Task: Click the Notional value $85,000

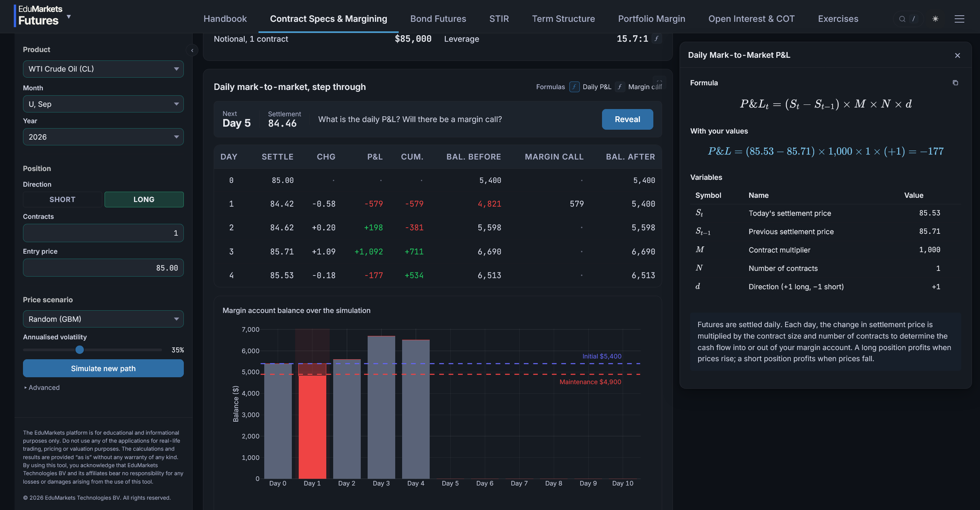Action: pos(413,39)
